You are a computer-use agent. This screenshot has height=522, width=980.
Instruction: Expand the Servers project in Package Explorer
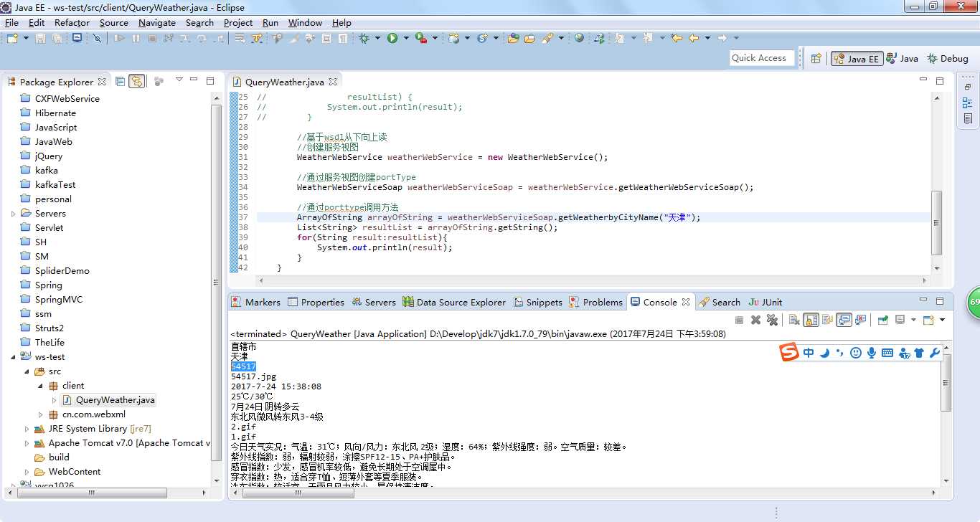(x=13, y=214)
